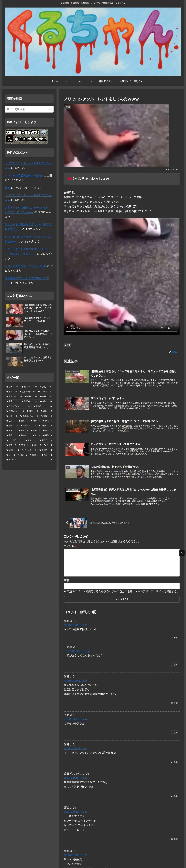
Task: Select the ロードピザ tag
Action: 14,440
